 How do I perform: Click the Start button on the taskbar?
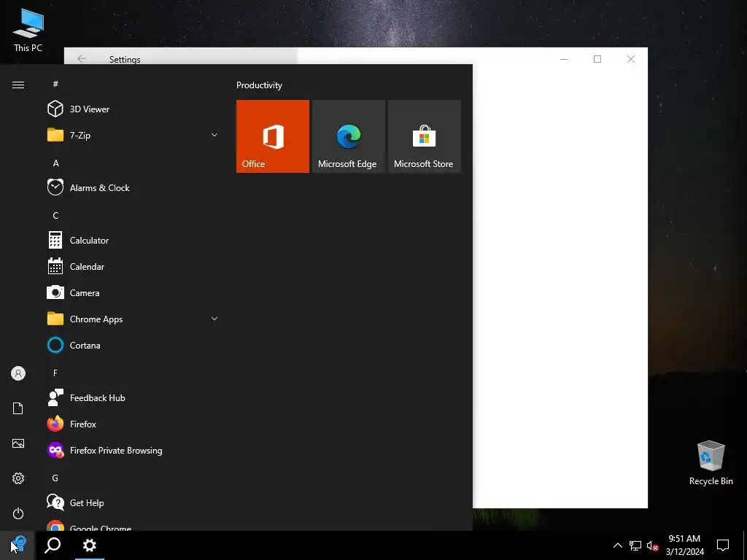click(x=18, y=545)
